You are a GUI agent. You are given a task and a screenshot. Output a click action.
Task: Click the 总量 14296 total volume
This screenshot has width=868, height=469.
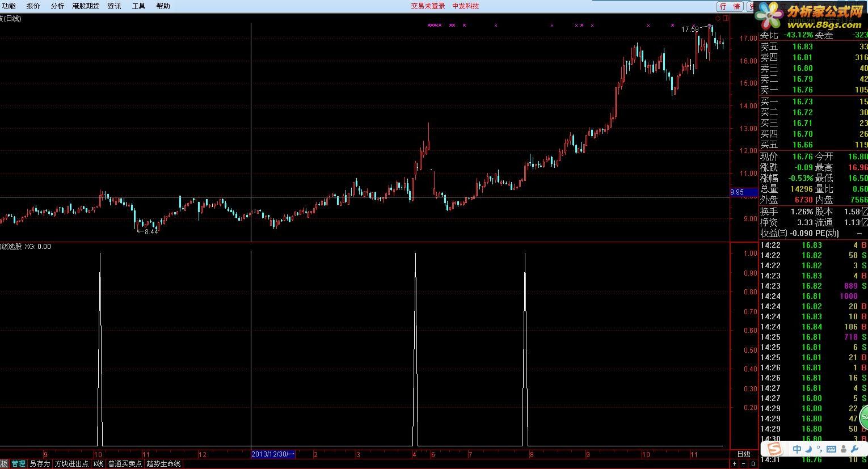click(x=802, y=189)
